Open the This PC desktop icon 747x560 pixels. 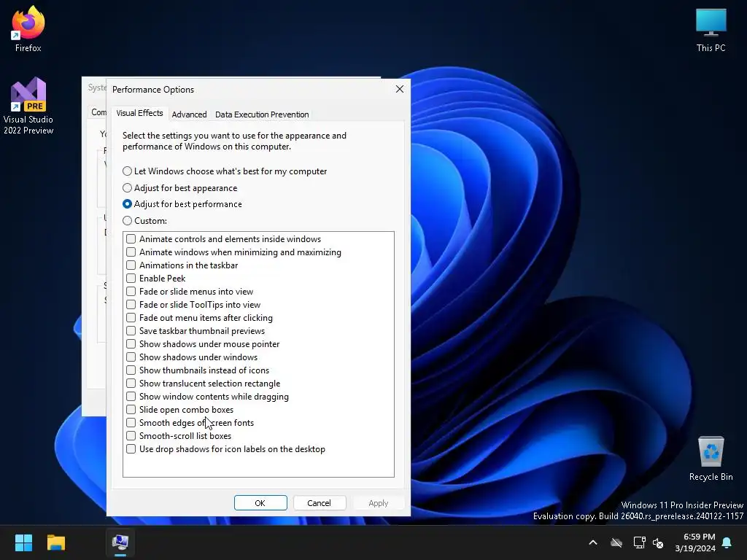coord(711,29)
